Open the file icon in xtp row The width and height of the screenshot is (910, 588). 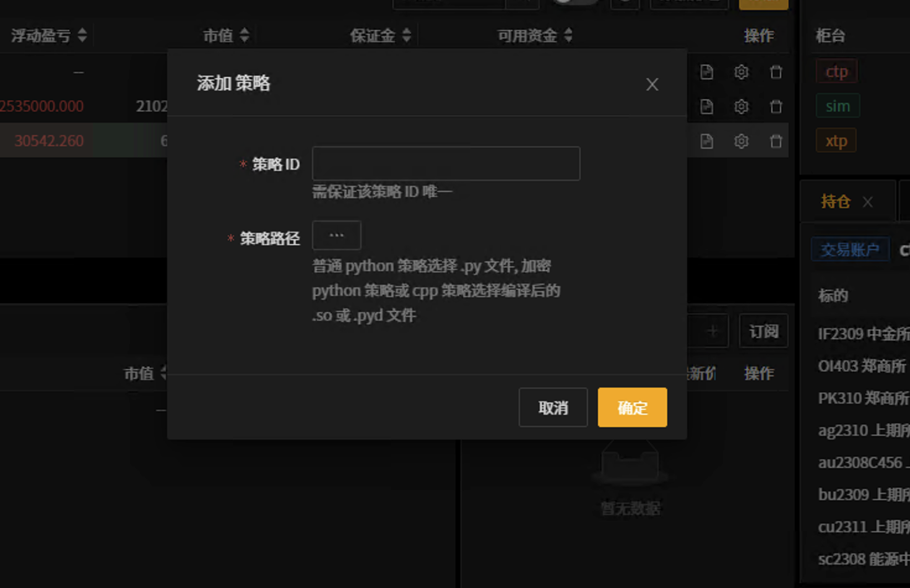tap(706, 141)
